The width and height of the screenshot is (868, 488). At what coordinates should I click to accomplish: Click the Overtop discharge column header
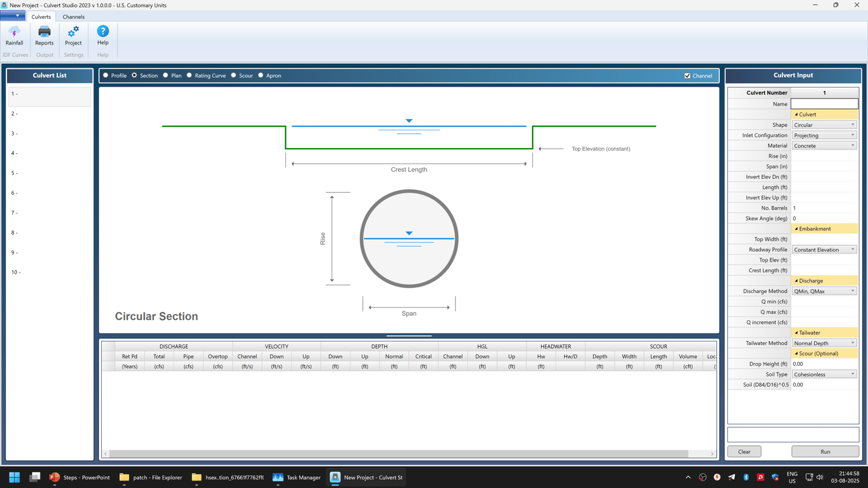coord(218,357)
